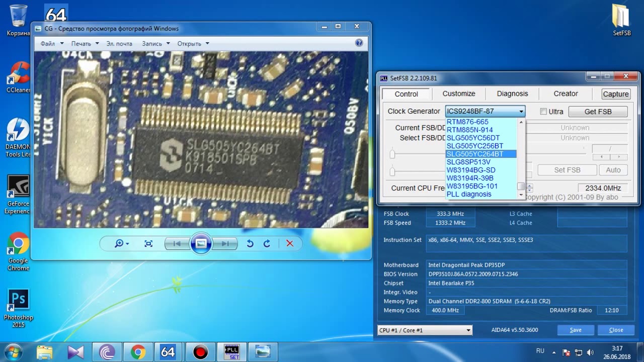644x362 pixels.
Task: Open the purple swirl app on taskbar
Action: click(x=107, y=352)
